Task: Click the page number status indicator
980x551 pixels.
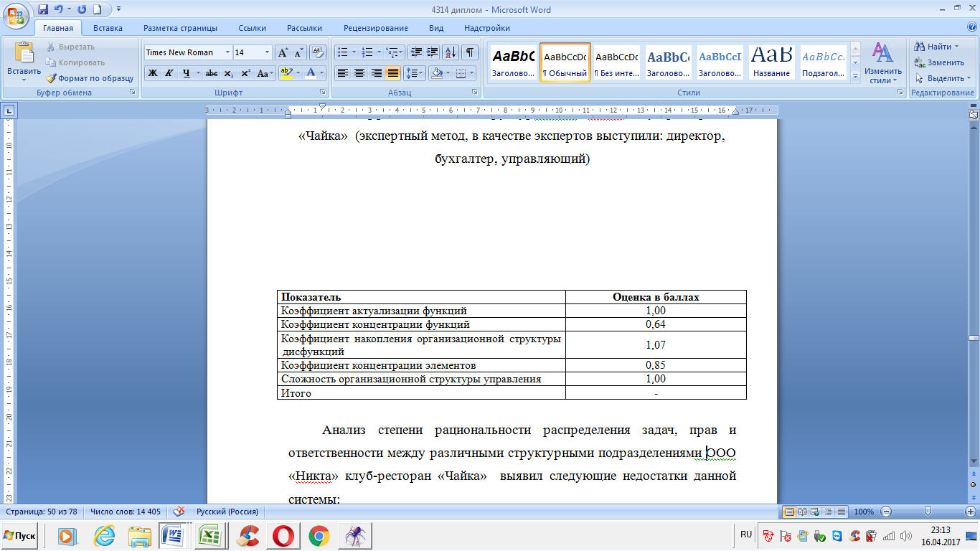Action: point(42,512)
